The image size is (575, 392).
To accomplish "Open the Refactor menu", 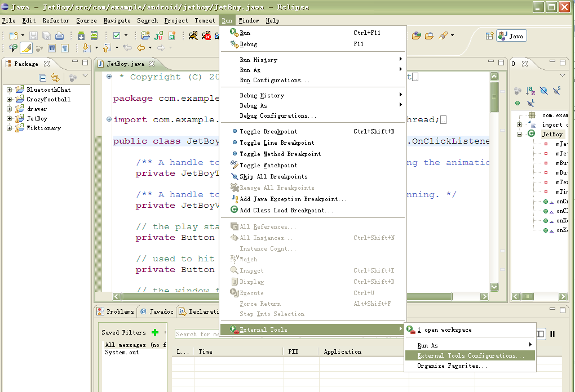I will [56, 20].
